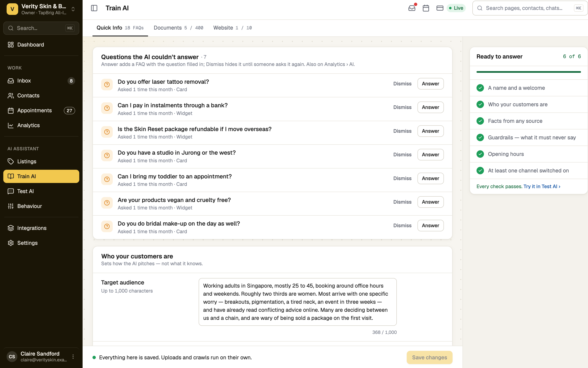588x368 pixels.
Task: Click the question icon beside laser tattoo removal
Action: 107,85
